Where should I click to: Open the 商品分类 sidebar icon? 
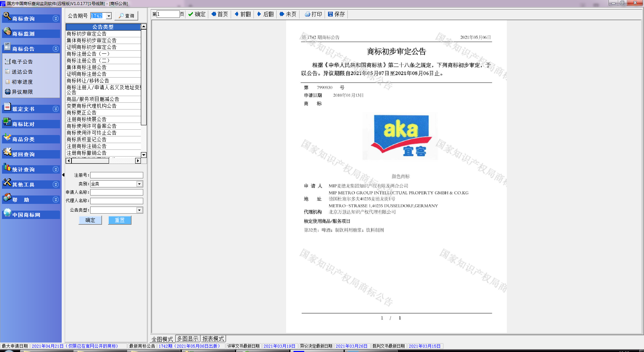[x=7, y=137]
